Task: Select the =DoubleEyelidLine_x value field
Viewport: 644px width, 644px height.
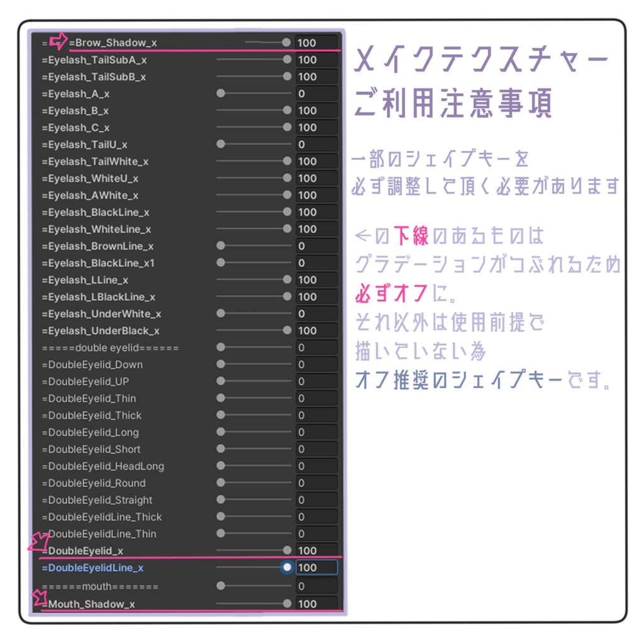Action: pyautogui.click(x=318, y=567)
